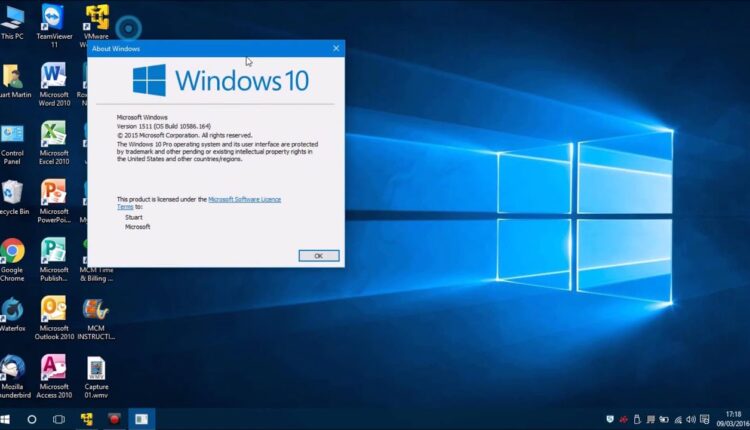Open Task View from the taskbar
Screen dimensions: 750x430
point(59,419)
